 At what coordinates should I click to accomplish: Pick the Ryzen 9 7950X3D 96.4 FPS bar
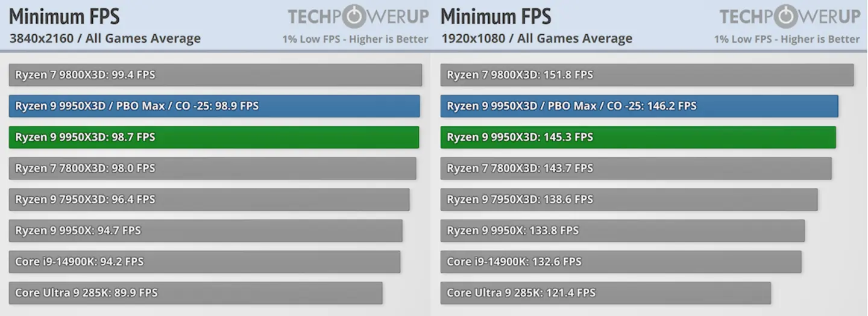209,199
